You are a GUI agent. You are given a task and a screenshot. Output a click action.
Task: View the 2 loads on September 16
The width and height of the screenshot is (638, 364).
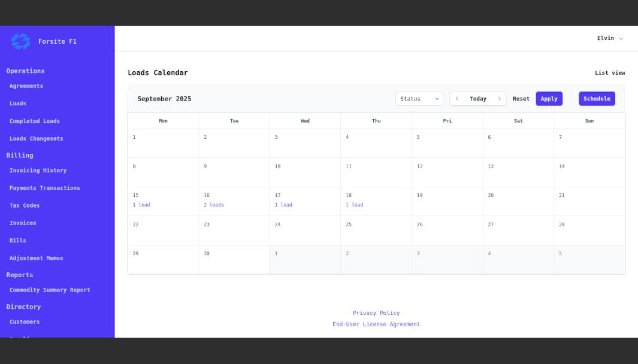click(213, 205)
